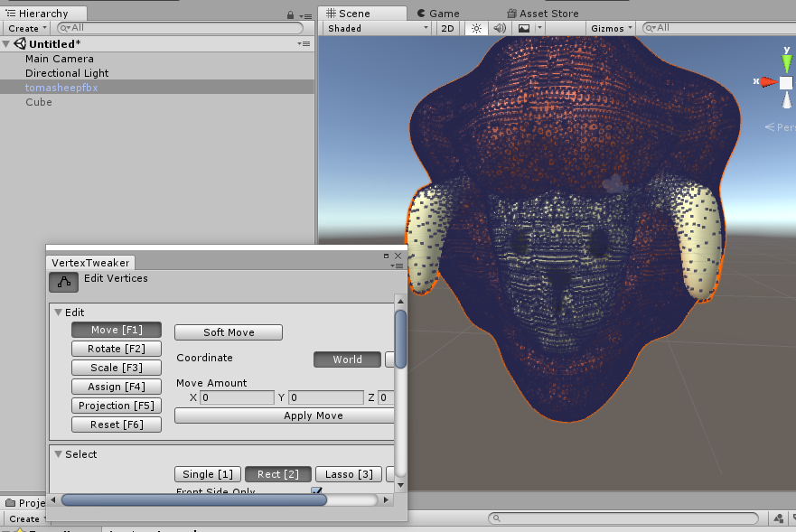Click the VertexTweaker scroll left arrow
796x532 pixels.
(x=53, y=500)
